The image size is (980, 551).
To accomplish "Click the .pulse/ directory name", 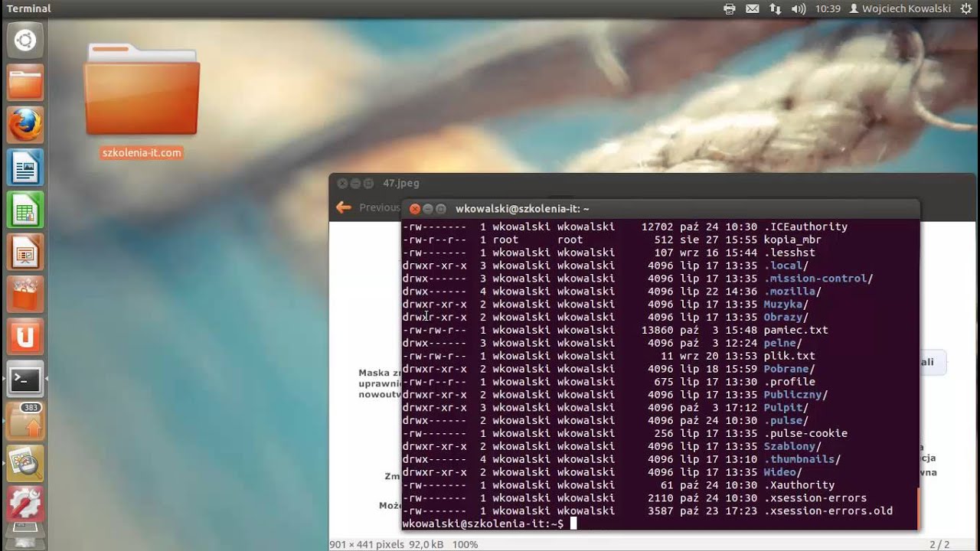I will pyautogui.click(x=786, y=420).
